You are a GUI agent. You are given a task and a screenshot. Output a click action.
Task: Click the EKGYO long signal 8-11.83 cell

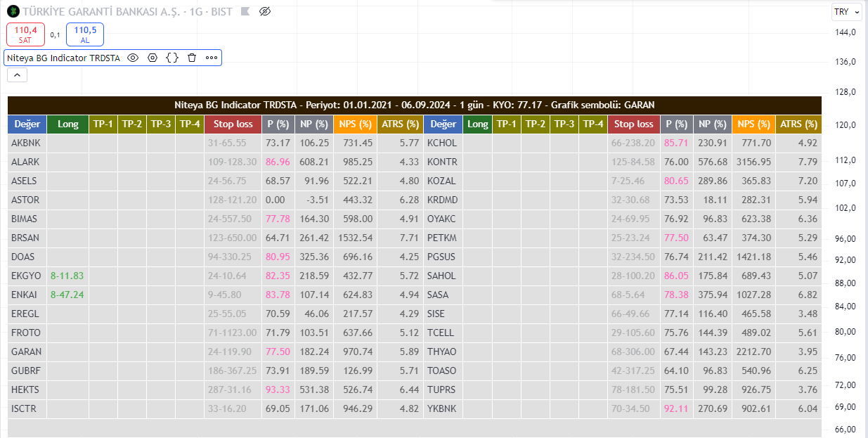(x=67, y=276)
